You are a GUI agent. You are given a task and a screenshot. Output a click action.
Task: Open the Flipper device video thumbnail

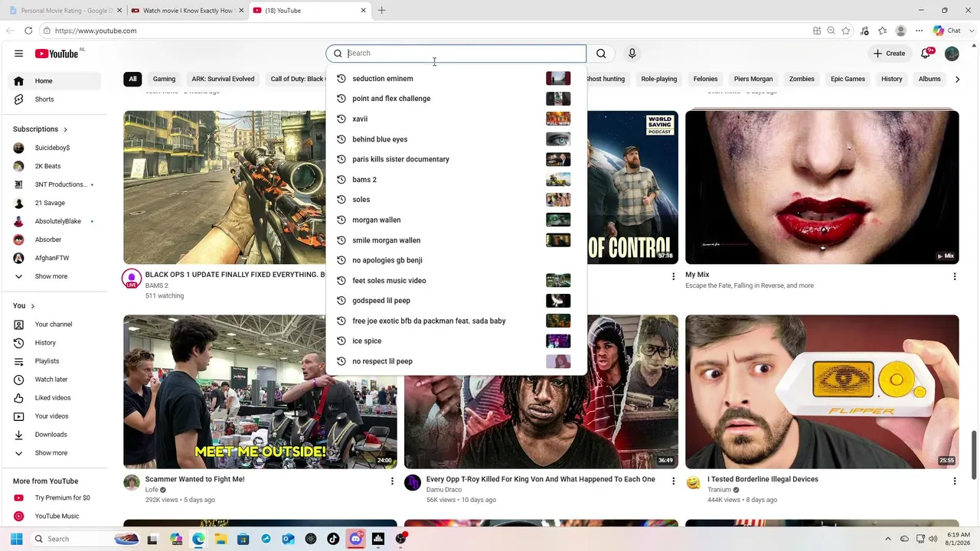[x=822, y=392]
